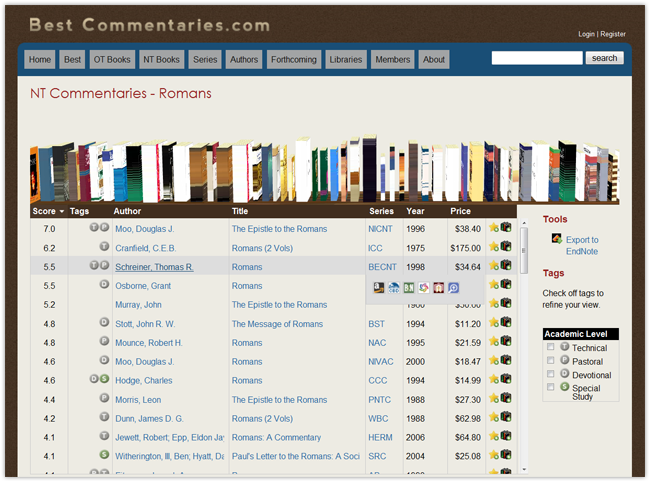Open Cranfield's Romans (2 Vols) title

coord(262,248)
